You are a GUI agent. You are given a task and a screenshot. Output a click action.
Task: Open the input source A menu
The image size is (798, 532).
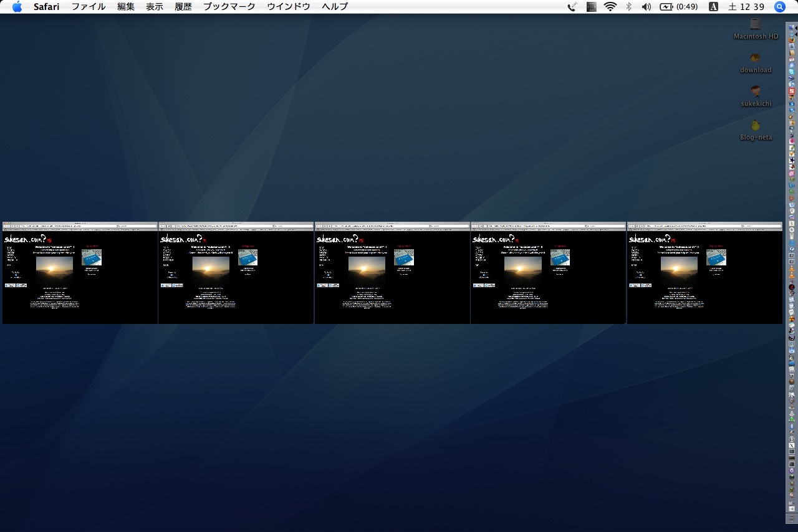[x=714, y=7]
